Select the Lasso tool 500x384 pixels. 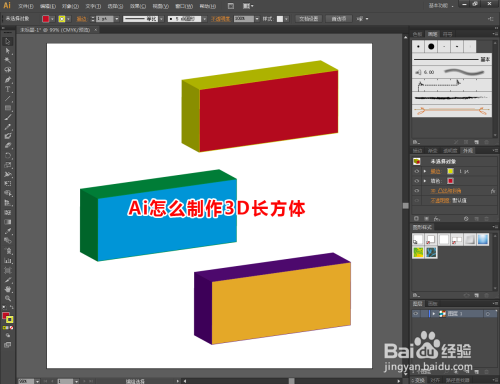(x=8, y=70)
